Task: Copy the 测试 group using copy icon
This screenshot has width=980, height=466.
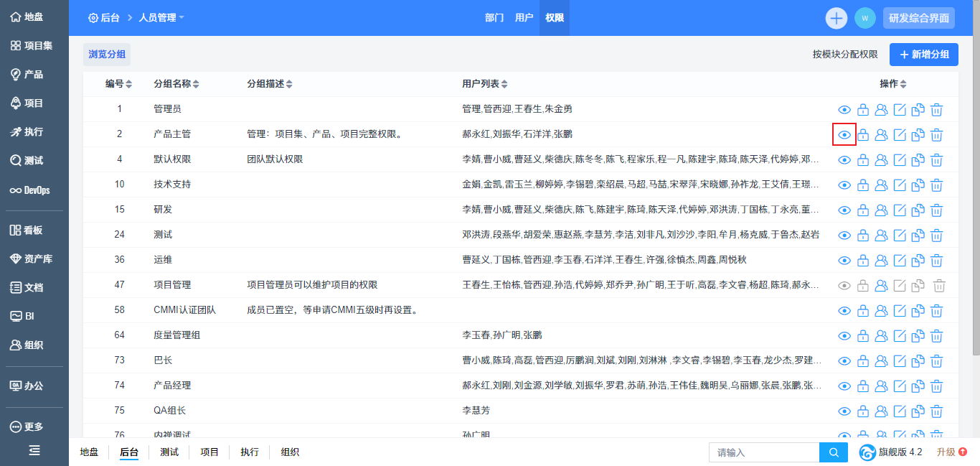Action: pyautogui.click(x=918, y=236)
